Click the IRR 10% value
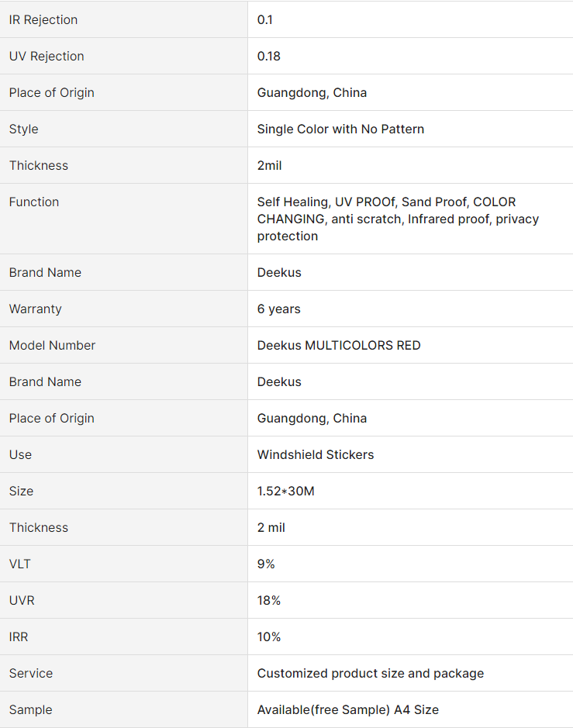This screenshot has width=573, height=728. point(269,637)
